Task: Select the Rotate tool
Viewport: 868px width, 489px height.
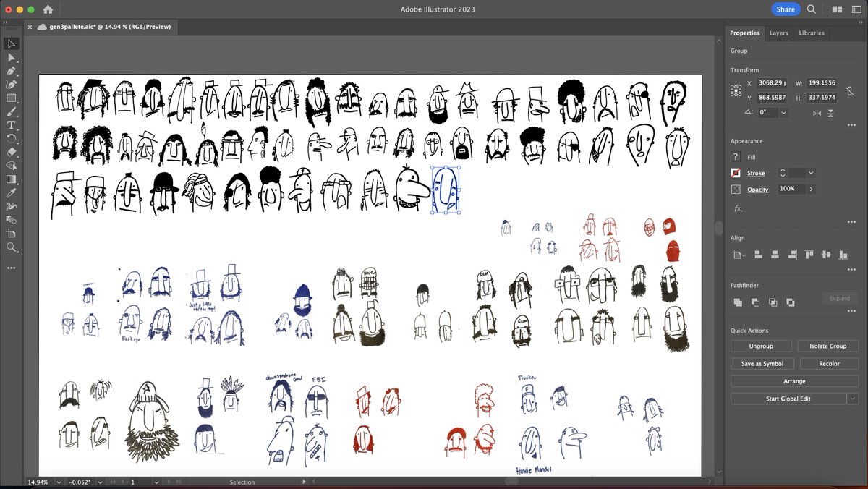Action: 12,138
